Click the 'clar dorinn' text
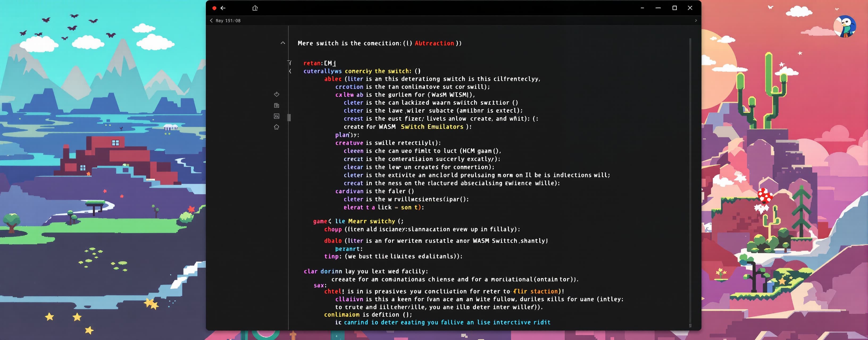This screenshot has height=340, width=868. click(323, 271)
